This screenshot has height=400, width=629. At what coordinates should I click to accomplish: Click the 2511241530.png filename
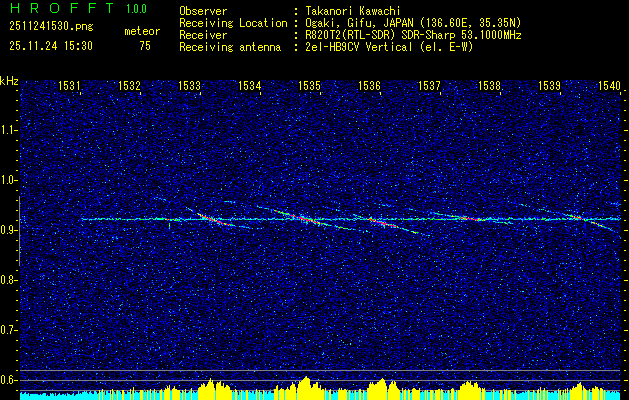click(51, 27)
